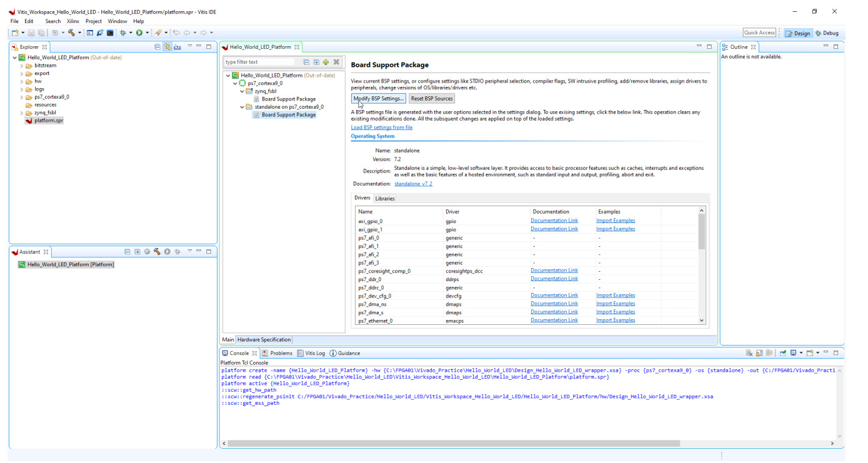Open the Window menu
This screenshot has height=463, width=868.
coord(117,21)
